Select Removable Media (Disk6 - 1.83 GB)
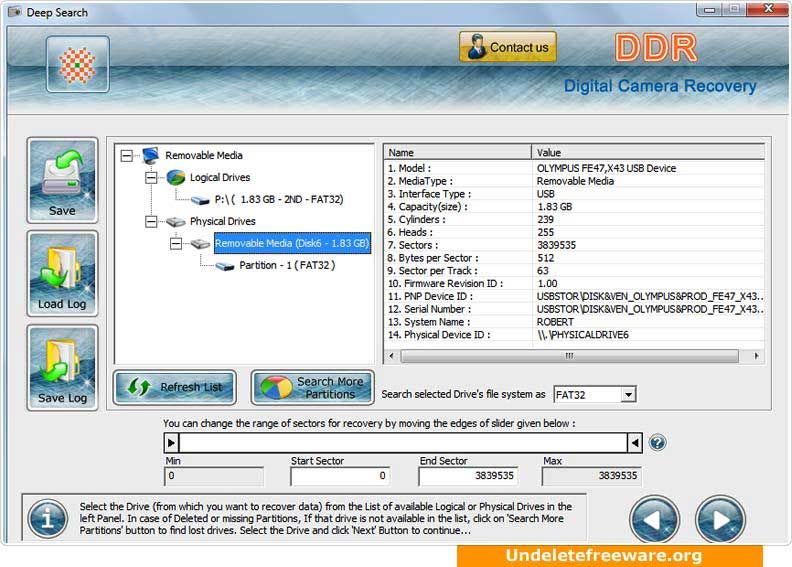 tap(292, 243)
